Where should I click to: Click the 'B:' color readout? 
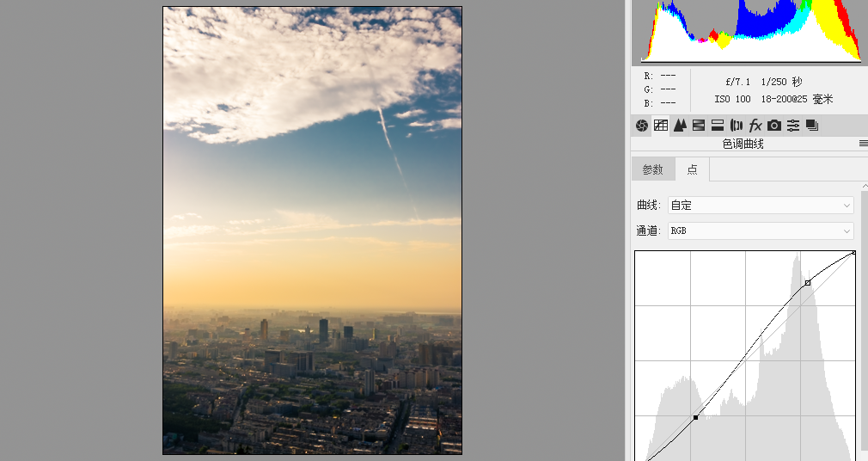coord(660,103)
